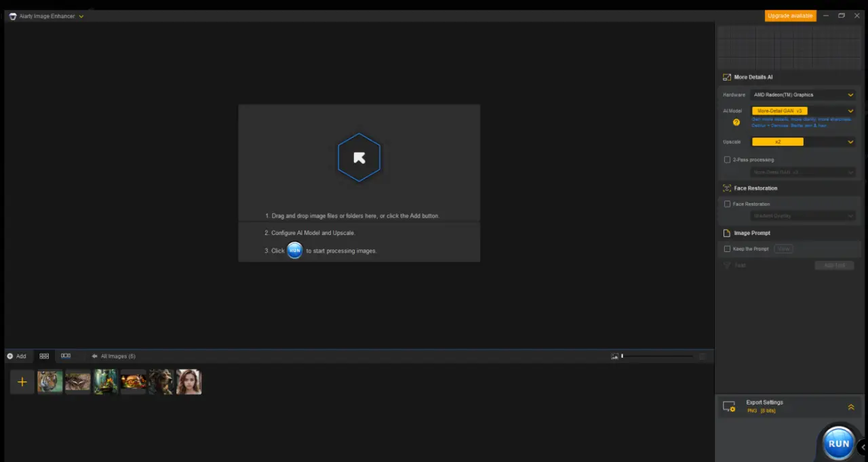868x462 pixels.
Task: Click the View button beside Keep the Prompt
Action: 784,249
